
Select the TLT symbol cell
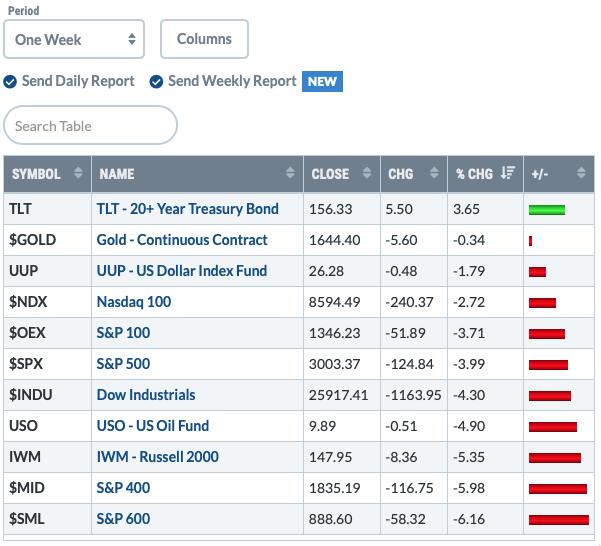[48, 209]
